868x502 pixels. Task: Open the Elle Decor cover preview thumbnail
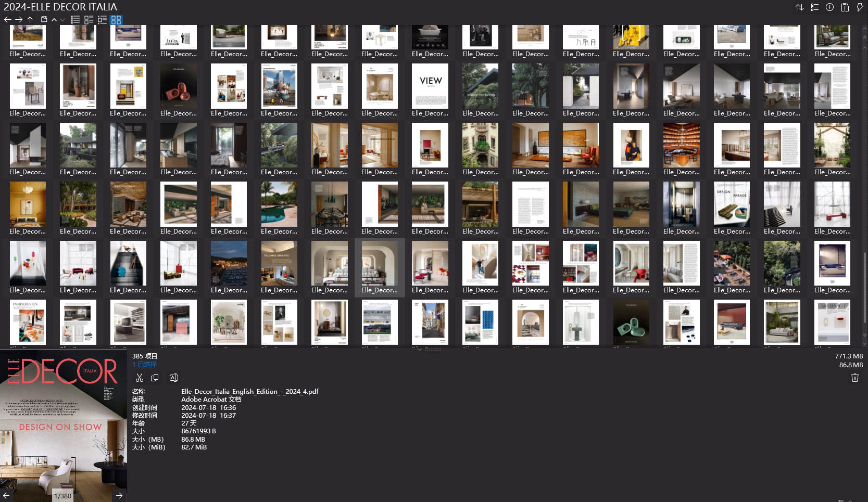pyautogui.click(x=64, y=421)
